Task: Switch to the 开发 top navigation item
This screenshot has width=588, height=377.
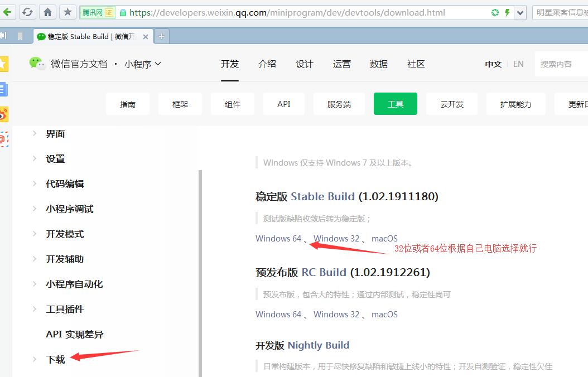Action: [x=229, y=64]
